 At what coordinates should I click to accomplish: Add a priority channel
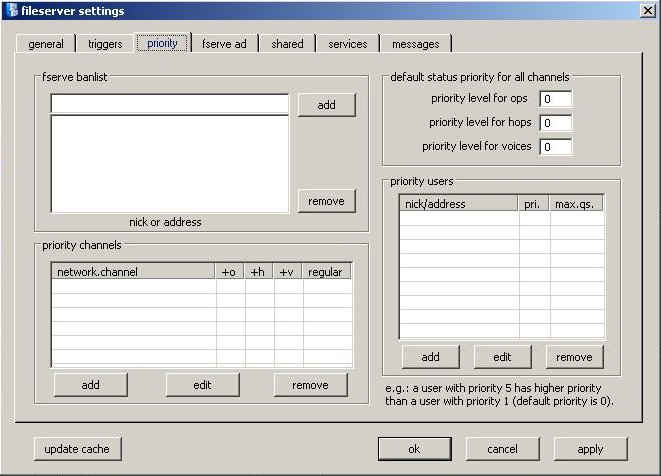tap(91, 385)
